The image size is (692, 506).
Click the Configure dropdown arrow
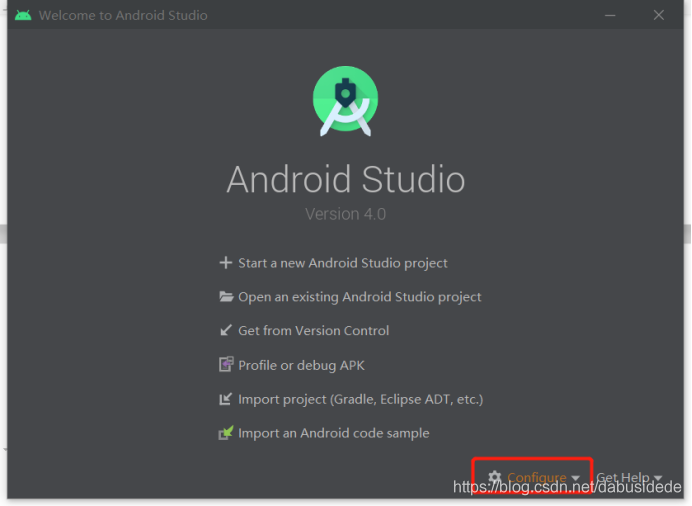pos(575,478)
